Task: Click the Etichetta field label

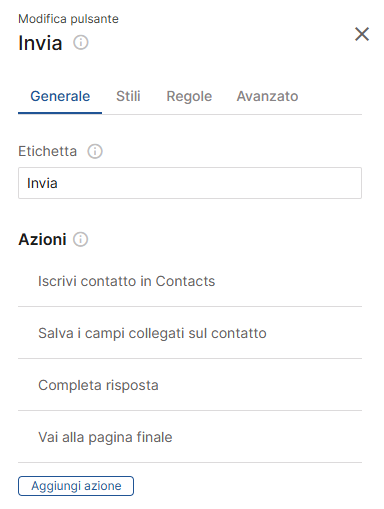Action: pyautogui.click(x=48, y=151)
